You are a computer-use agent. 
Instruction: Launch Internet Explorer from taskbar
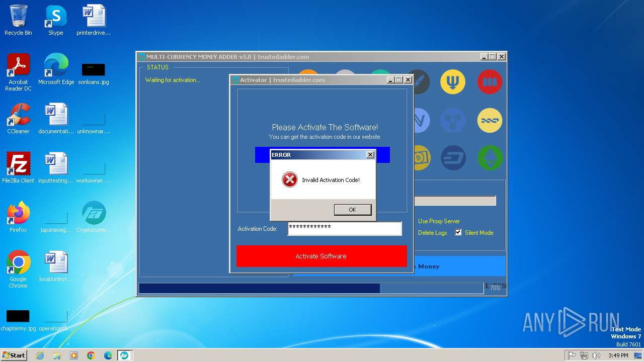(40, 355)
